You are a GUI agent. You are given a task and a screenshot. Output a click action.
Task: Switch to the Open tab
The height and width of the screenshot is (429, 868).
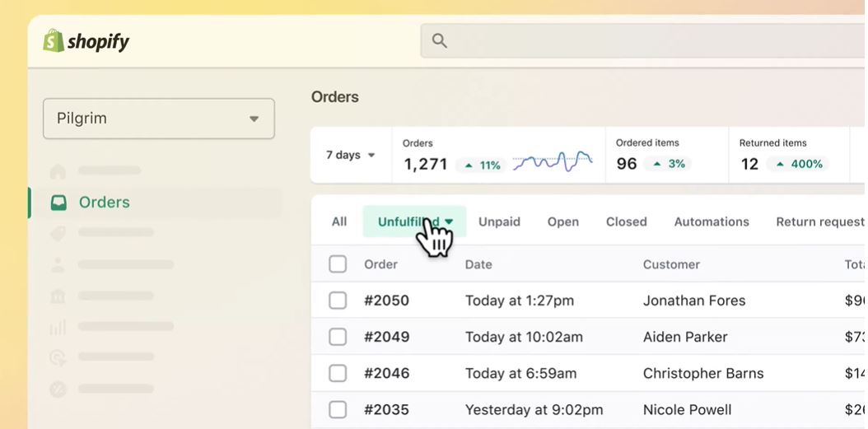[563, 222]
